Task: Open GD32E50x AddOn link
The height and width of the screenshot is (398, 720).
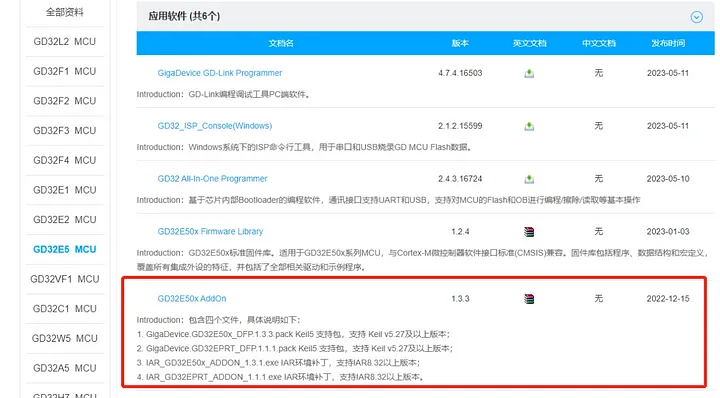Action: click(191, 298)
